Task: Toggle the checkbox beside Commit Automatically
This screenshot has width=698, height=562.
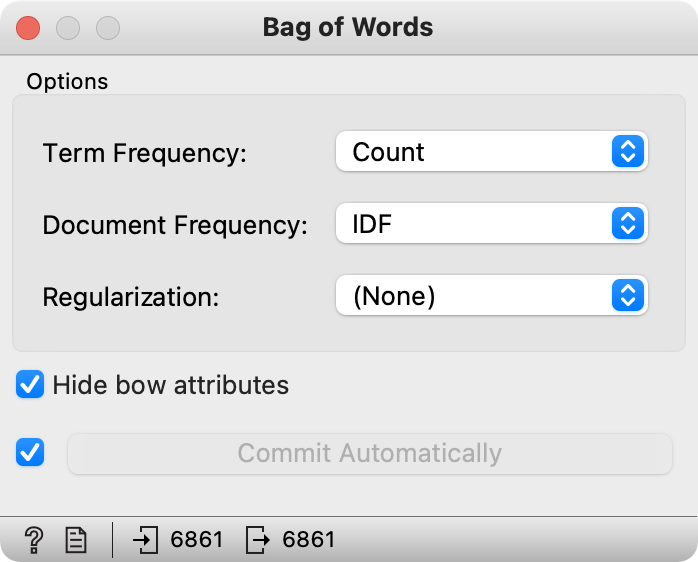Action: click(31, 453)
